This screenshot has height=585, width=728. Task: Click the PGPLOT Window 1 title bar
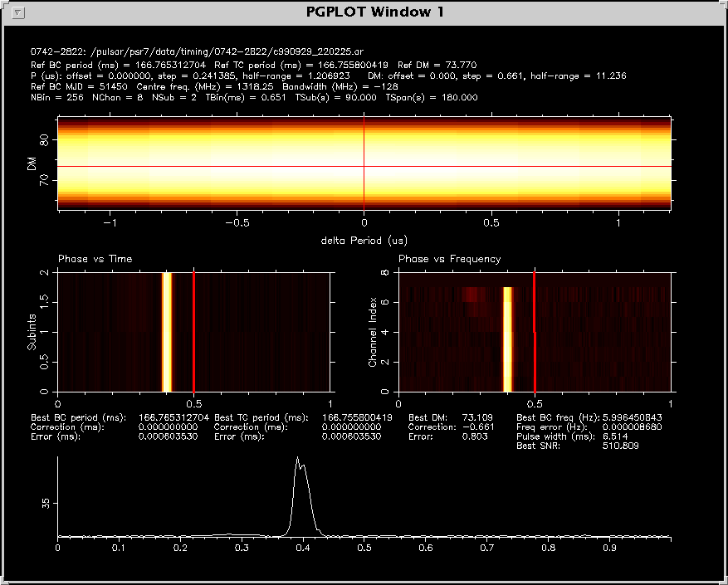[x=365, y=12]
